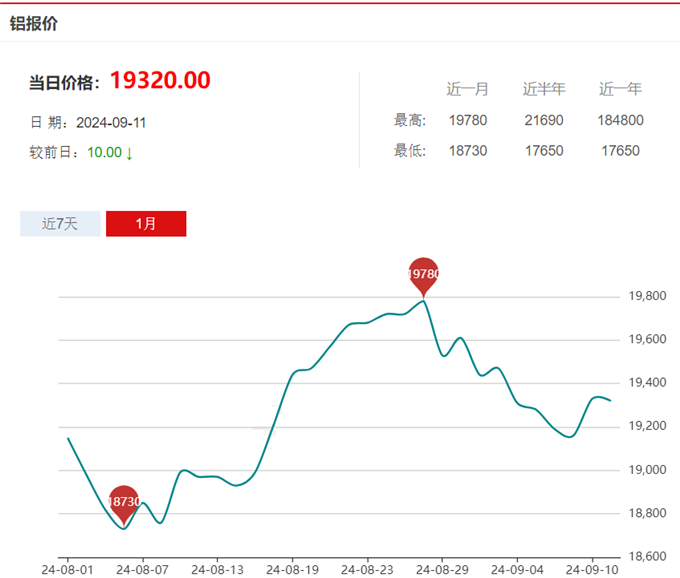680x578 pixels.
Task: Select the 184800 yearly high value
Action: pos(620,120)
